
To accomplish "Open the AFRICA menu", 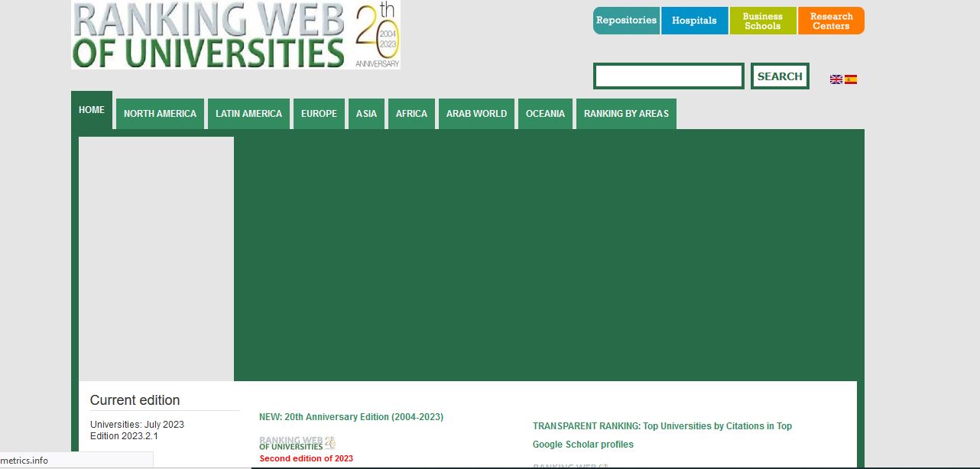I will pos(411,114).
